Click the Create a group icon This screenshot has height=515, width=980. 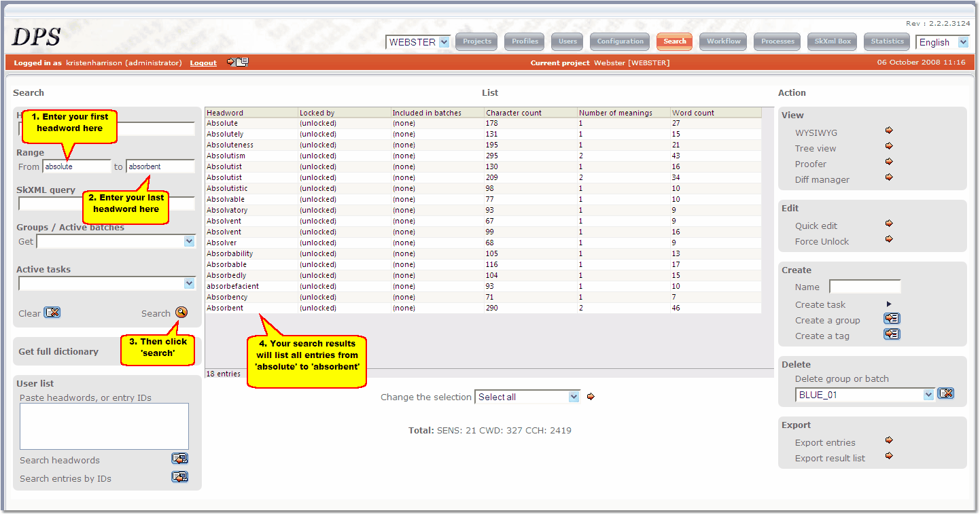click(x=892, y=319)
